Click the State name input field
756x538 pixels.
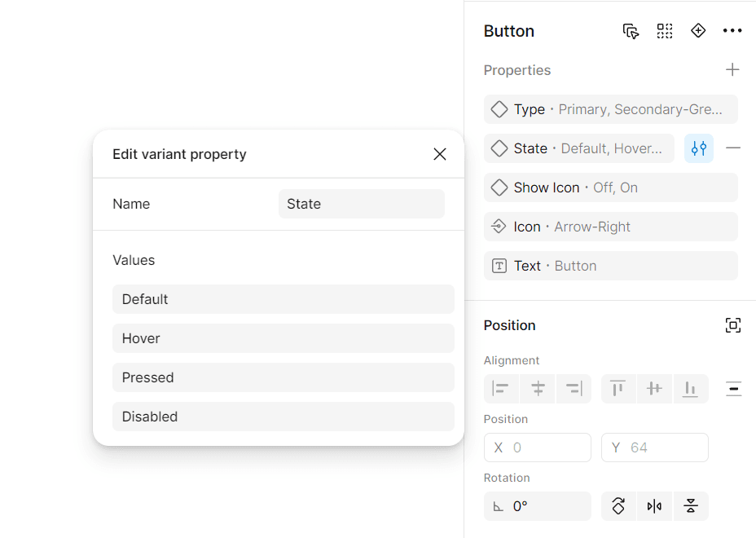coord(361,204)
